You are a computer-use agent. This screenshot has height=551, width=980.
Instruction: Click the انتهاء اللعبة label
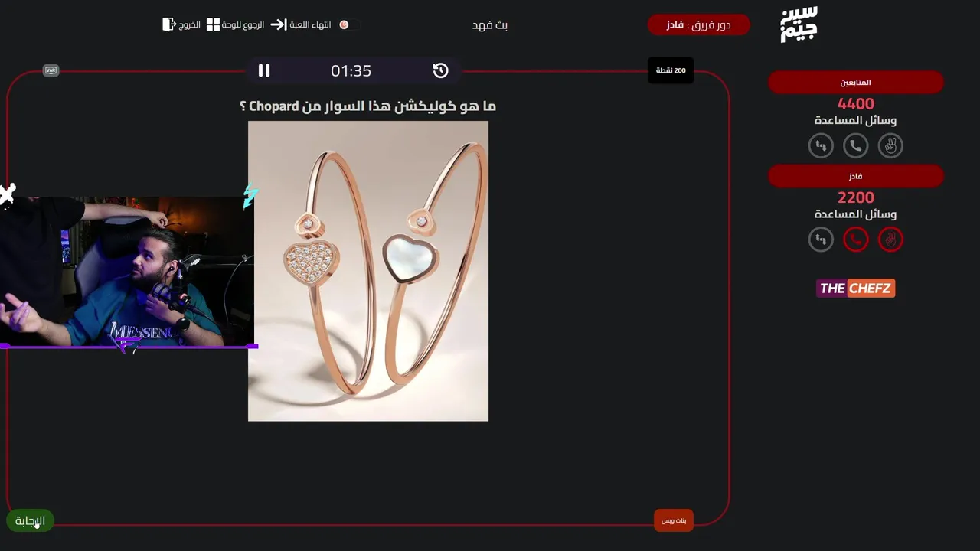310,24
